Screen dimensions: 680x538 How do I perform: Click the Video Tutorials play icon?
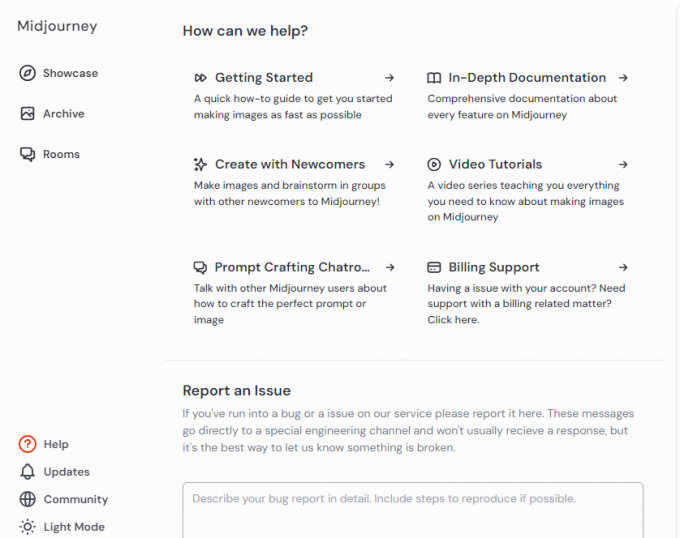pyautogui.click(x=434, y=165)
